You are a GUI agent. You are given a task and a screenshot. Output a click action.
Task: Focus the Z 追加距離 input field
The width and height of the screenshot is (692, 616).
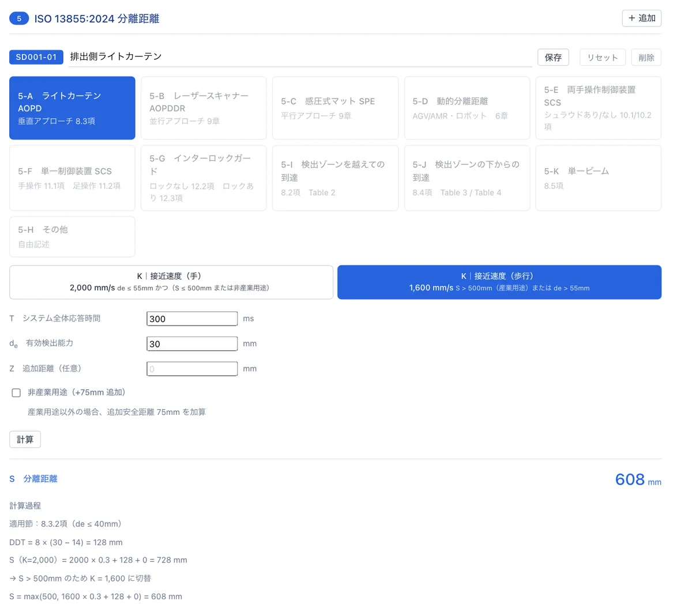tap(192, 369)
